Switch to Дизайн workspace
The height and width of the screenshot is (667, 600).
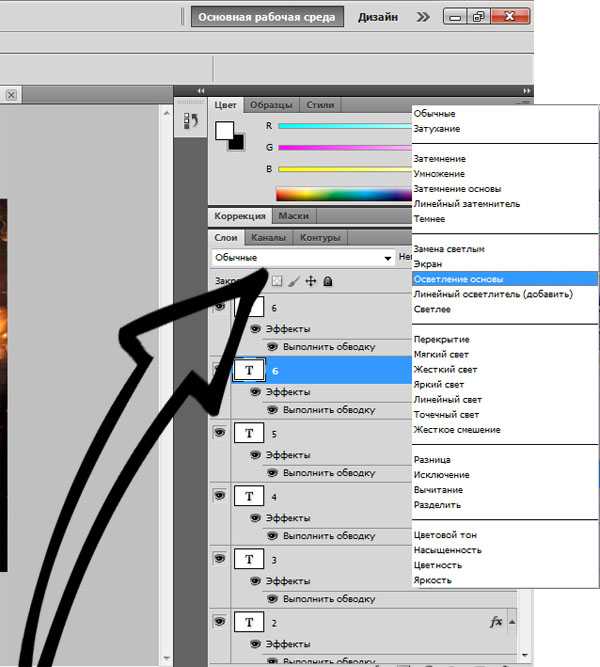[378, 17]
